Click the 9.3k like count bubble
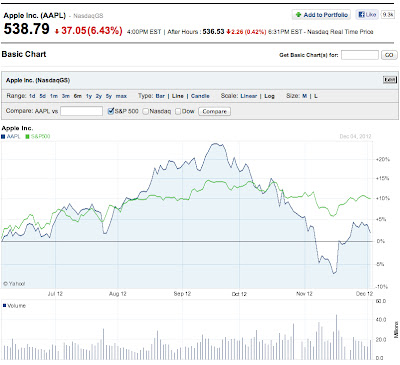 (388, 14)
